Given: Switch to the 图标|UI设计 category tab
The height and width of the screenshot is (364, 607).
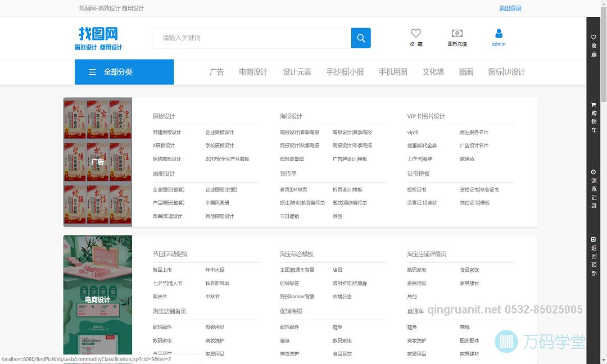Looking at the screenshot, I should tap(507, 72).
